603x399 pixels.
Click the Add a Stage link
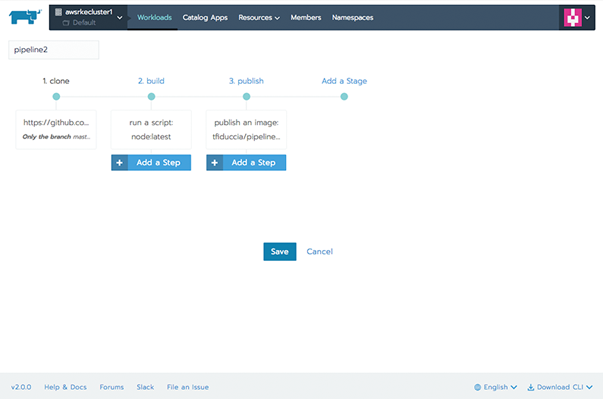pos(344,81)
